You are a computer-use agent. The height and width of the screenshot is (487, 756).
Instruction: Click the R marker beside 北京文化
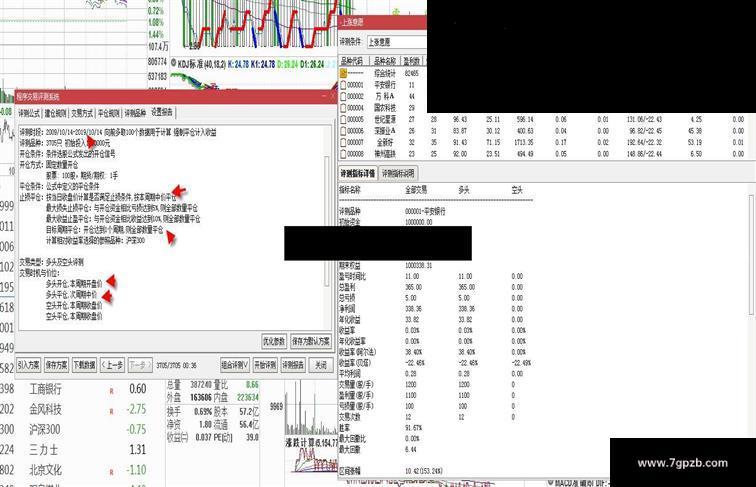[x=111, y=472]
